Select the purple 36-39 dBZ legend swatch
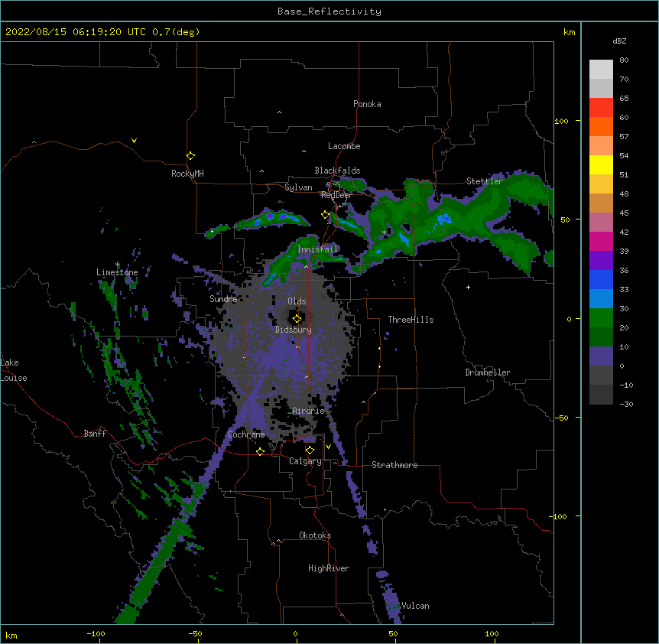This screenshot has width=659, height=644. [601, 260]
